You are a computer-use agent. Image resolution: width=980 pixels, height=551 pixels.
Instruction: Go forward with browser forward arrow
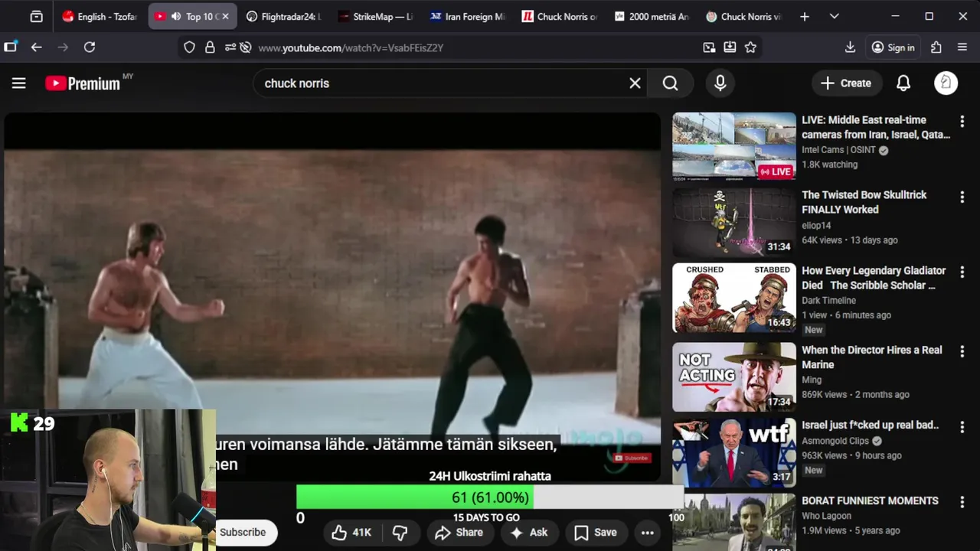tap(63, 47)
